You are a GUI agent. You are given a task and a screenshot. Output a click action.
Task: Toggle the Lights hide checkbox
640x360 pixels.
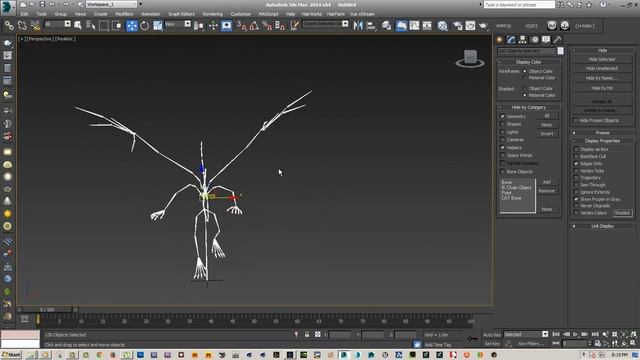point(503,132)
